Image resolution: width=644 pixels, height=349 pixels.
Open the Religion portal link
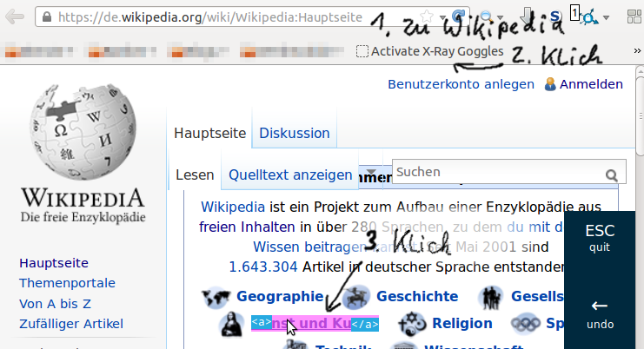462,323
